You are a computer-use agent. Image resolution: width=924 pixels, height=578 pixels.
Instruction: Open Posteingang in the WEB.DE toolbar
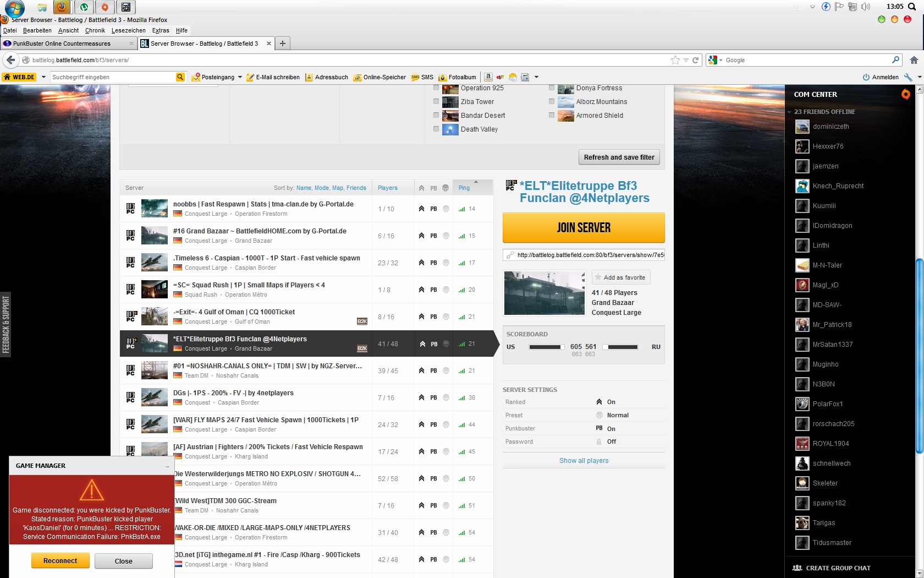coord(213,77)
